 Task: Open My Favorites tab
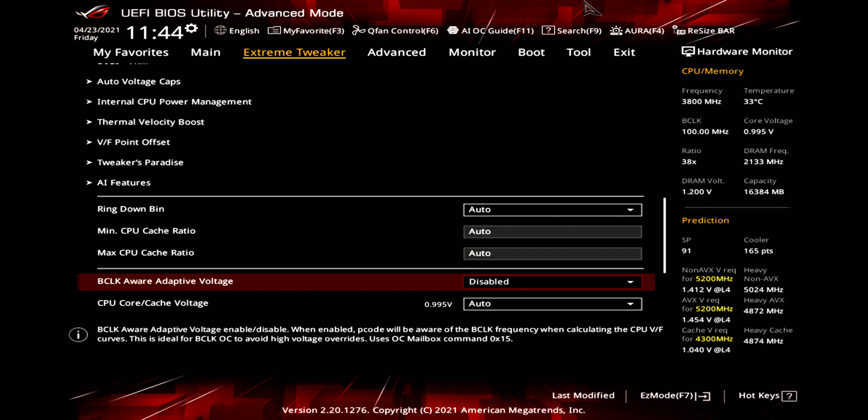131,52
